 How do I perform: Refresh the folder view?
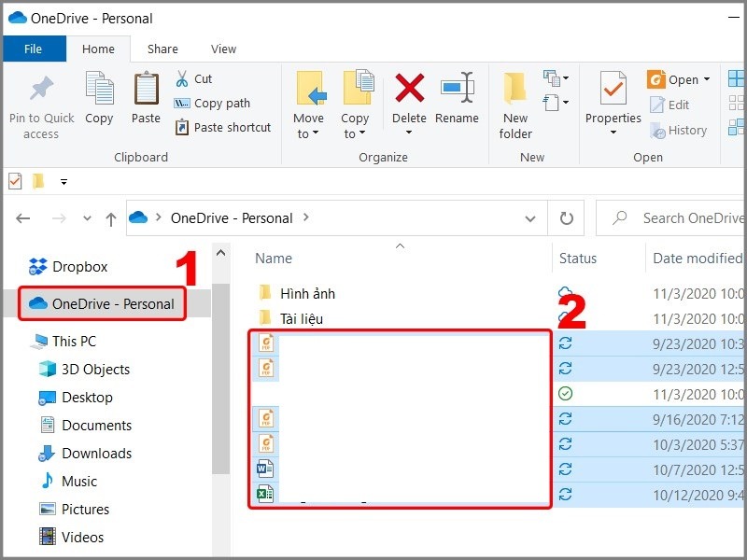click(566, 218)
